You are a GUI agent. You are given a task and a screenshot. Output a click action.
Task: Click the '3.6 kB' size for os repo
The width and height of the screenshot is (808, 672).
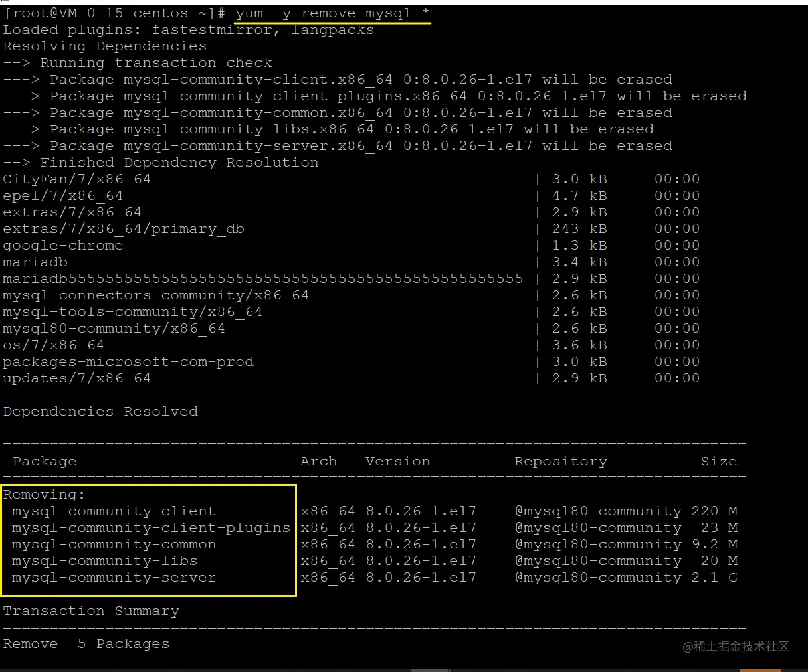pyautogui.click(x=579, y=345)
